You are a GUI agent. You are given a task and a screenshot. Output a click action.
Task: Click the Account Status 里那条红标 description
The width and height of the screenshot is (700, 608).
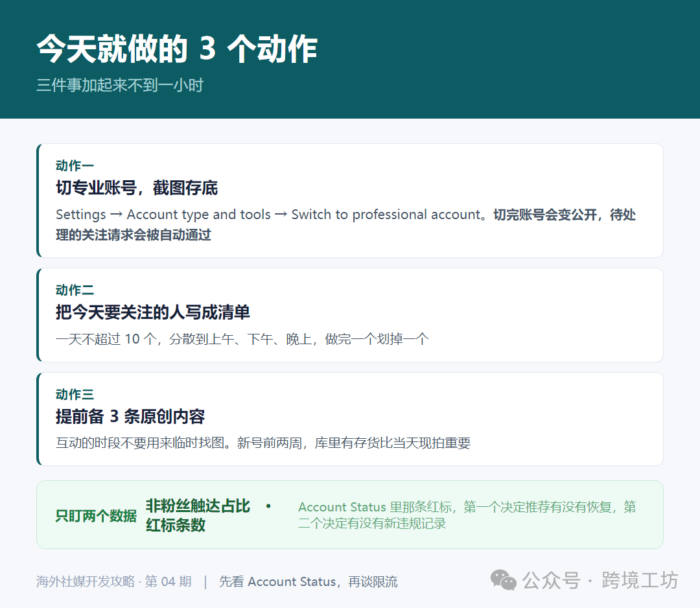click(467, 515)
